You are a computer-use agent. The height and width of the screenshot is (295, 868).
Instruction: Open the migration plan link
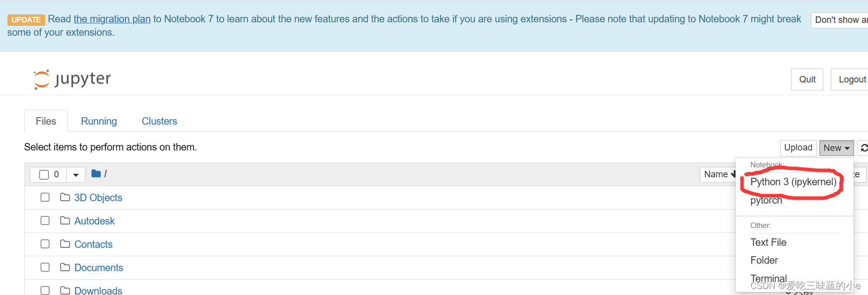tap(112, 19)
